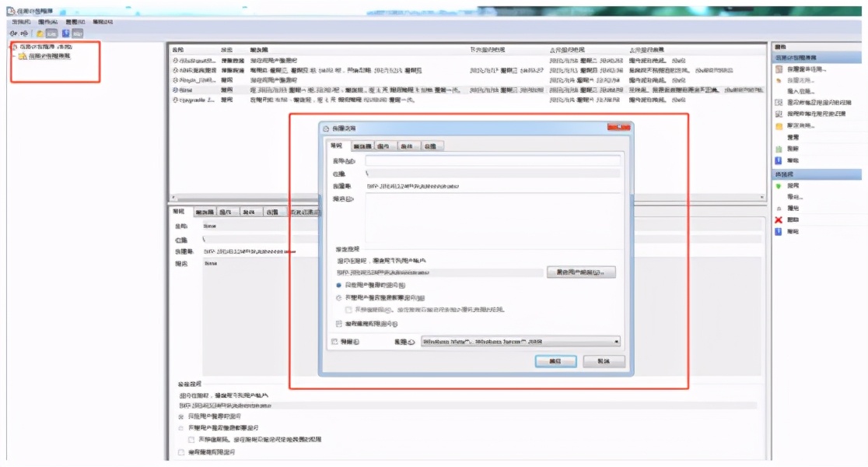Viewport: 868px width, 467px height.
Task: Select 'Run whether user is logged on or not' in dialog
Action: point(339,298)
